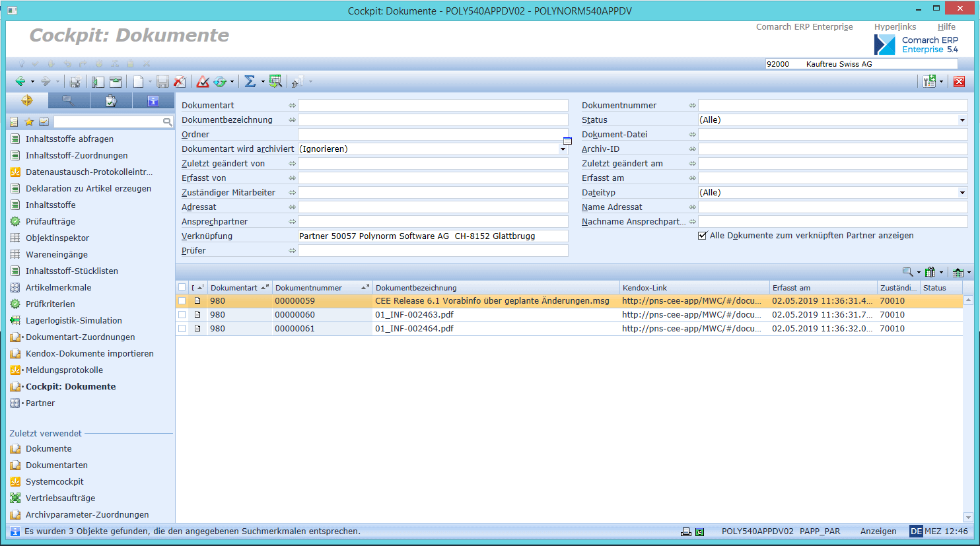Click the red close application icon in toolbar
980x546 pixels.
(x=960, y=81)
